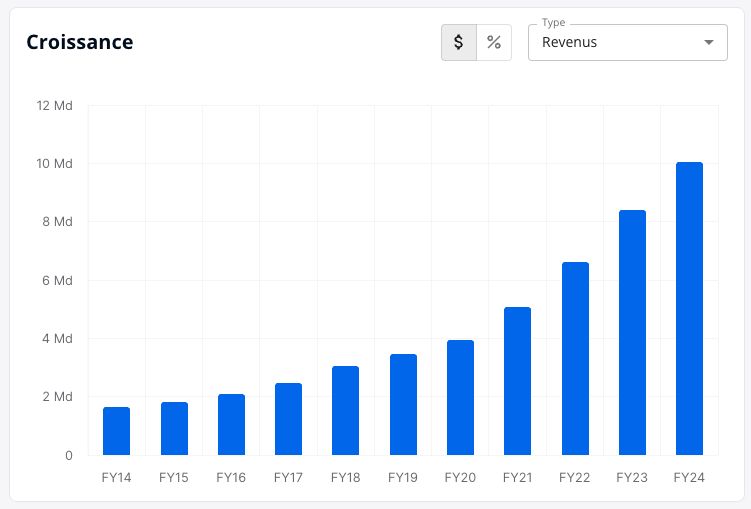Toggle percent growth display
751x509 pixels.
click(x=494, y=42)
